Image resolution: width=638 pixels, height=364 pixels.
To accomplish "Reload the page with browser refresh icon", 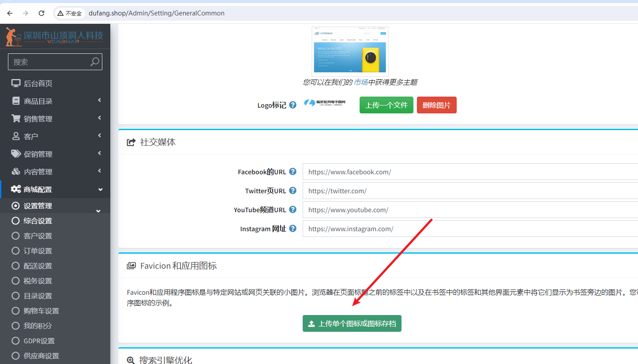I will click(41, 13).
